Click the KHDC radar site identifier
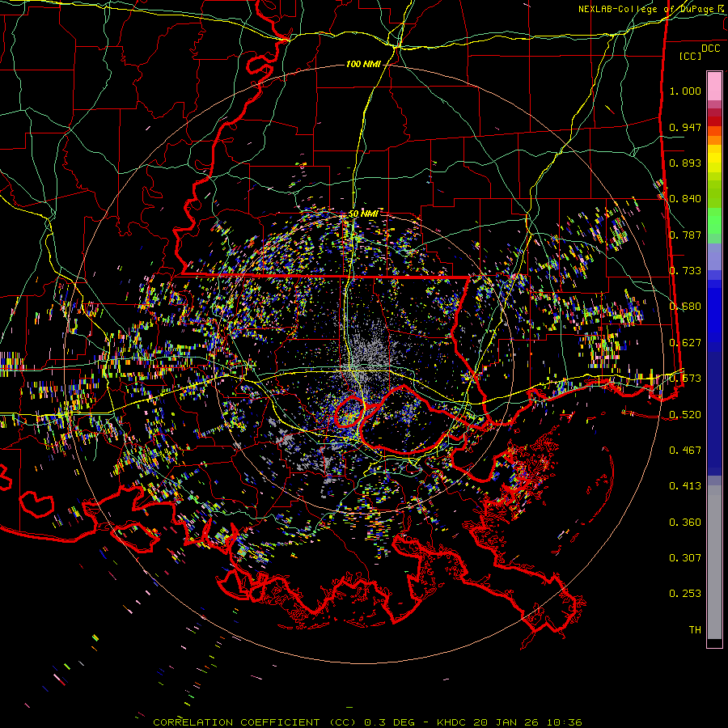Viewport: 728px width, 728px height. (453, 722)
